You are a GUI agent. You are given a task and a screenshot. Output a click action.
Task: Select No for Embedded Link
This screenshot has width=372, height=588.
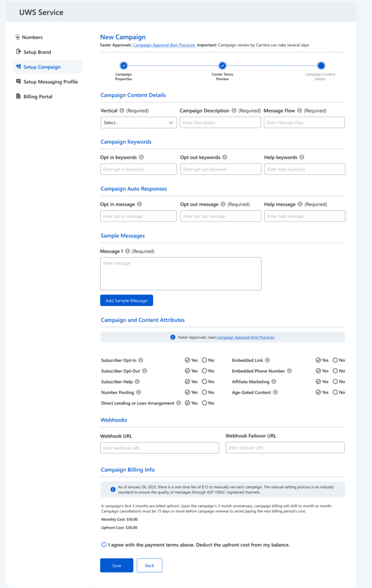click(x=335, y=360)
